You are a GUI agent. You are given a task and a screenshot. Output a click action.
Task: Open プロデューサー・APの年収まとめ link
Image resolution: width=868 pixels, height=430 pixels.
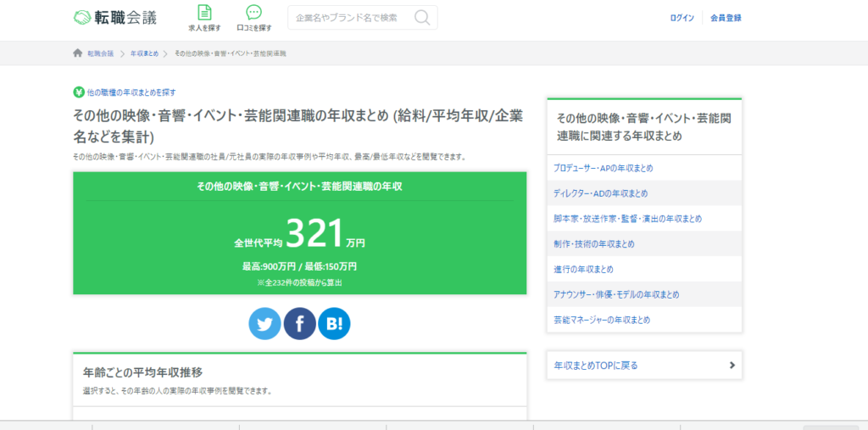pos(603,168)
